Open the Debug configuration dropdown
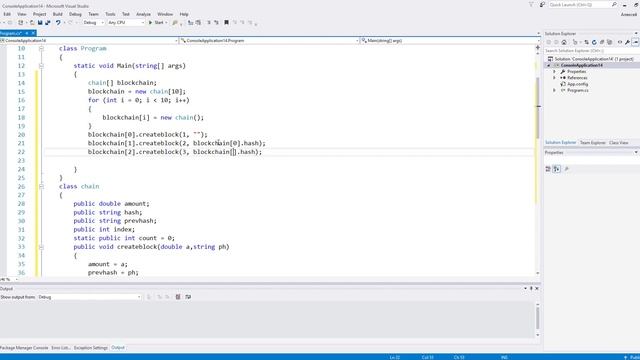Viewport: 640px width, 360px height. (x=93, y=23)
